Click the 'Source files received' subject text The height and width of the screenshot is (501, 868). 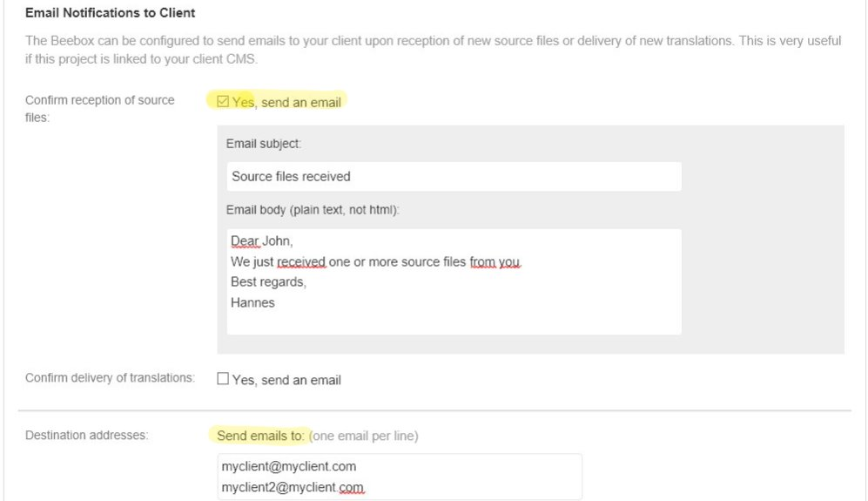pyautogui.click(x=291, y=176)
